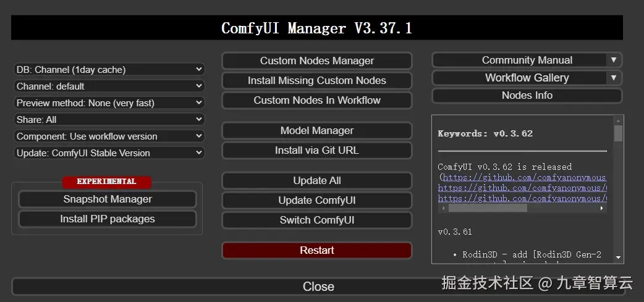Click the horizontal scrollbar thumb in news
The image size is (644, 302).
click(x=488, y=208)
